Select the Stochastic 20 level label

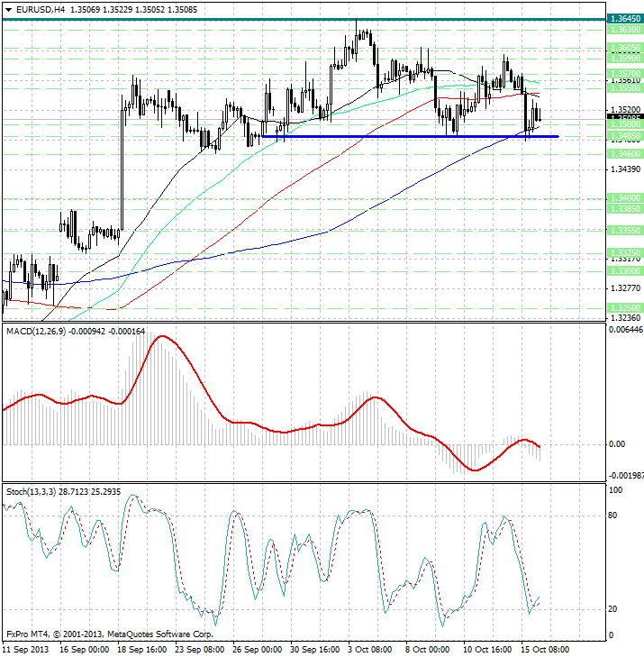click(612, 609)
